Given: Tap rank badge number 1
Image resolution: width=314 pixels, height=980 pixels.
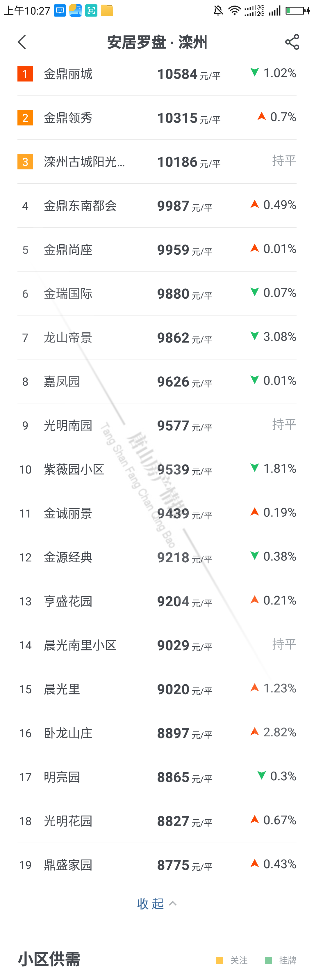Looking at the screenshot, I should coord(25,74).
